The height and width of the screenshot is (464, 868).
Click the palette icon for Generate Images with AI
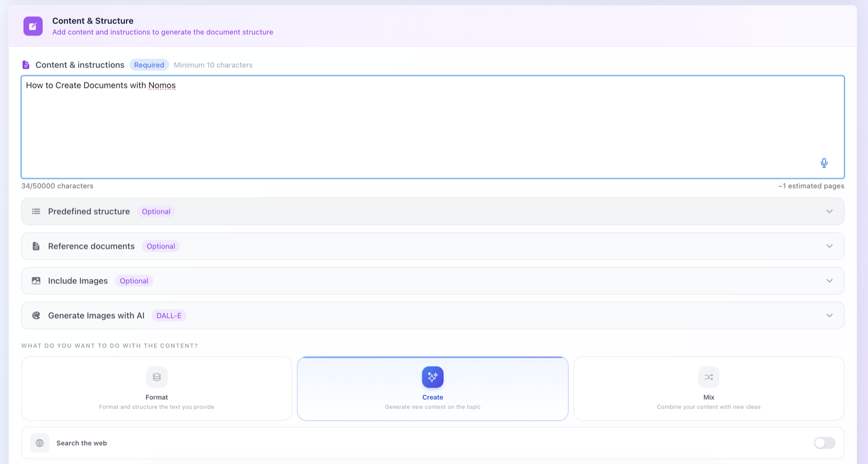coord(36,315)
